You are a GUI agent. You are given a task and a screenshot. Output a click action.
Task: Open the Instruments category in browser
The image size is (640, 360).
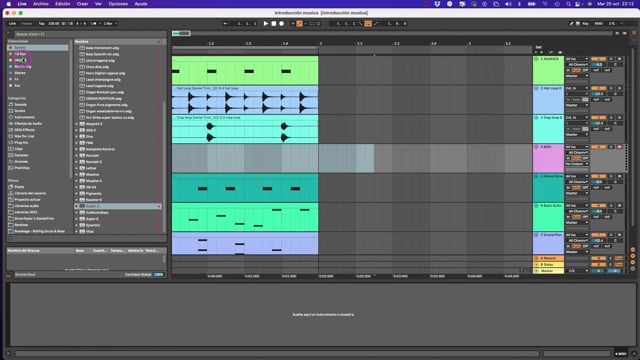click(24, 117)
